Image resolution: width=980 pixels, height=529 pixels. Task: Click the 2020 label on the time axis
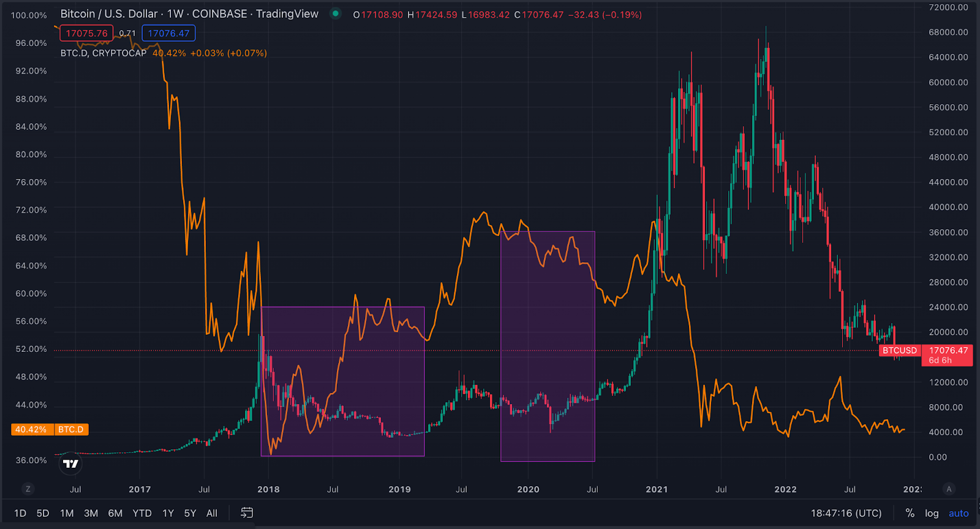click(528, 489)
